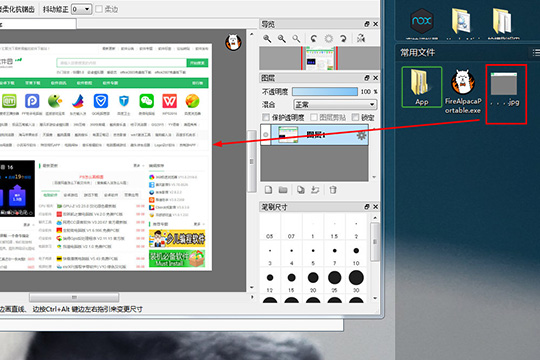Click the 100 opacity percentage value

coord(365,91)
